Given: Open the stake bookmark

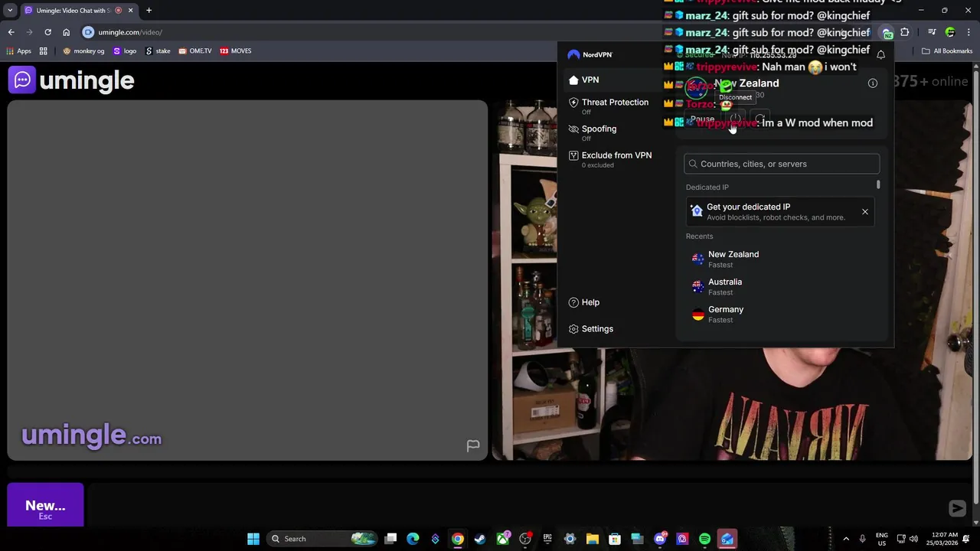Looking at the screenshot, I should tap(158, 51).
